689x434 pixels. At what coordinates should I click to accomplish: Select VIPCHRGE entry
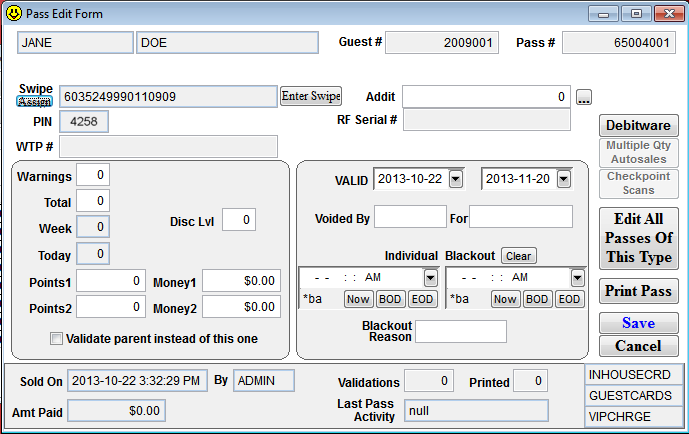[x=634, y=416]
